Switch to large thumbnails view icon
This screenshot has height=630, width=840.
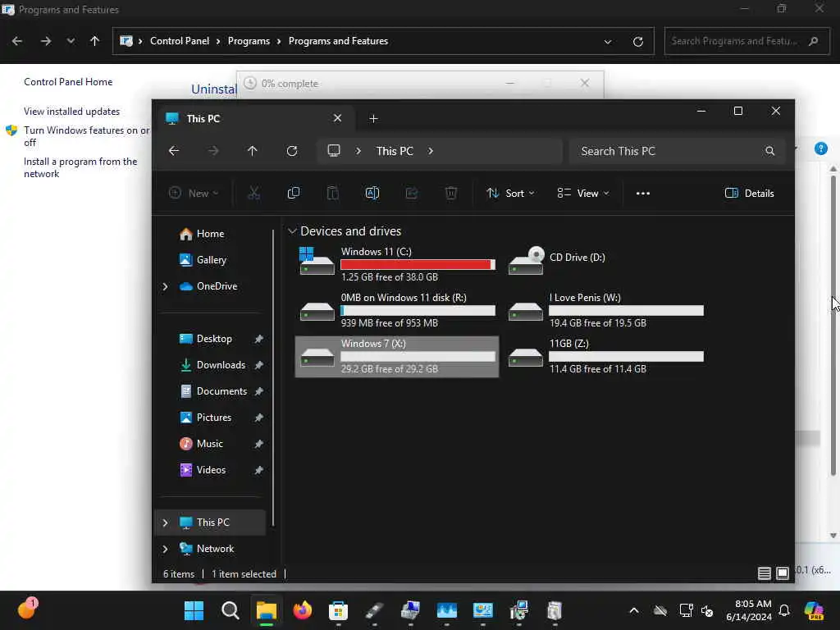click(783, 573)
